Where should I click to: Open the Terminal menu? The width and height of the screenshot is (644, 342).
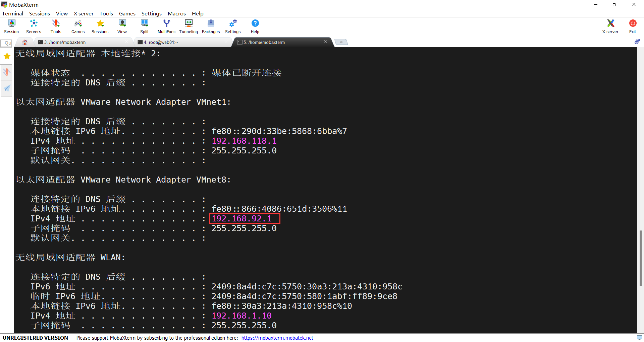[12, 13]
